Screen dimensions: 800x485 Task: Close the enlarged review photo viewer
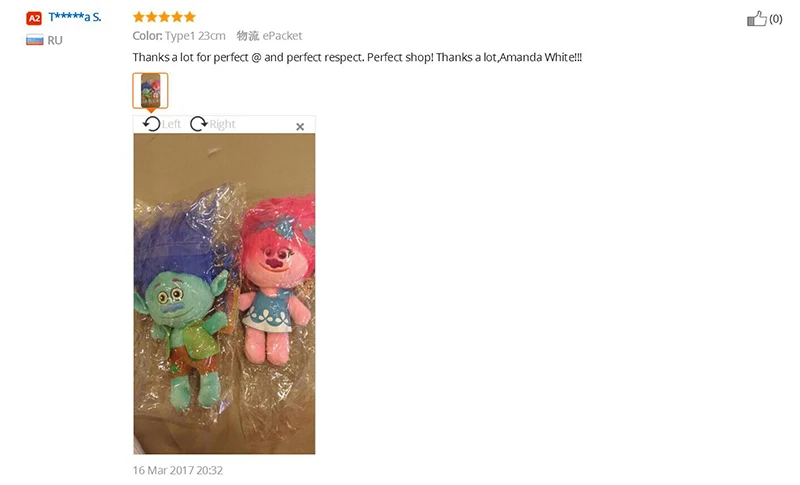pos(300,126)
